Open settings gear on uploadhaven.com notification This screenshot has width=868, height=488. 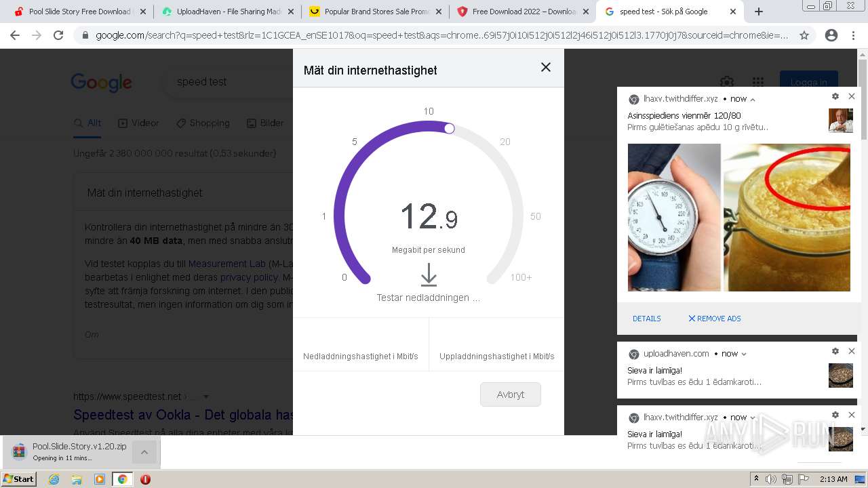(835, 351)
